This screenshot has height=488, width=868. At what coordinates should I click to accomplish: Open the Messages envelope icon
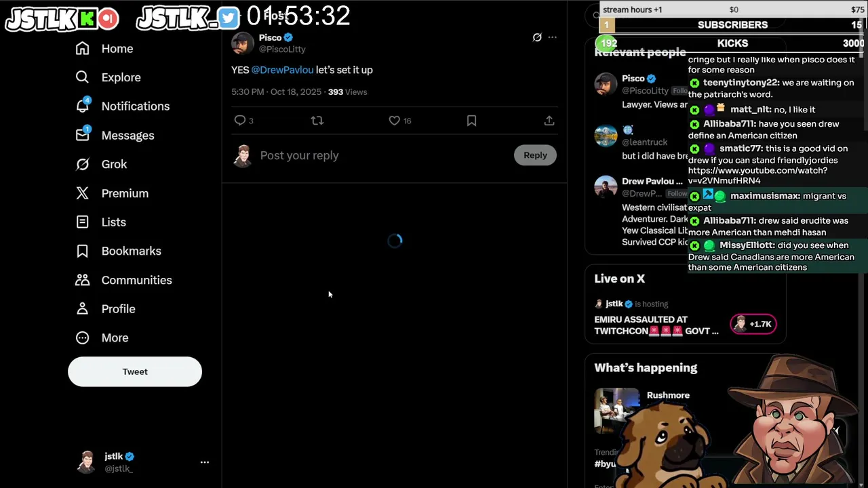pyautogui.click(x=82, y=135)
